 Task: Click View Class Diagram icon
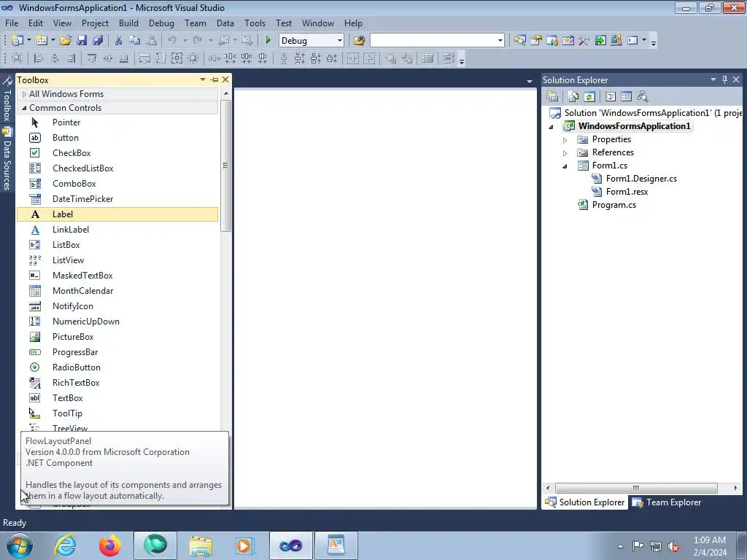(x=642, y=97)
